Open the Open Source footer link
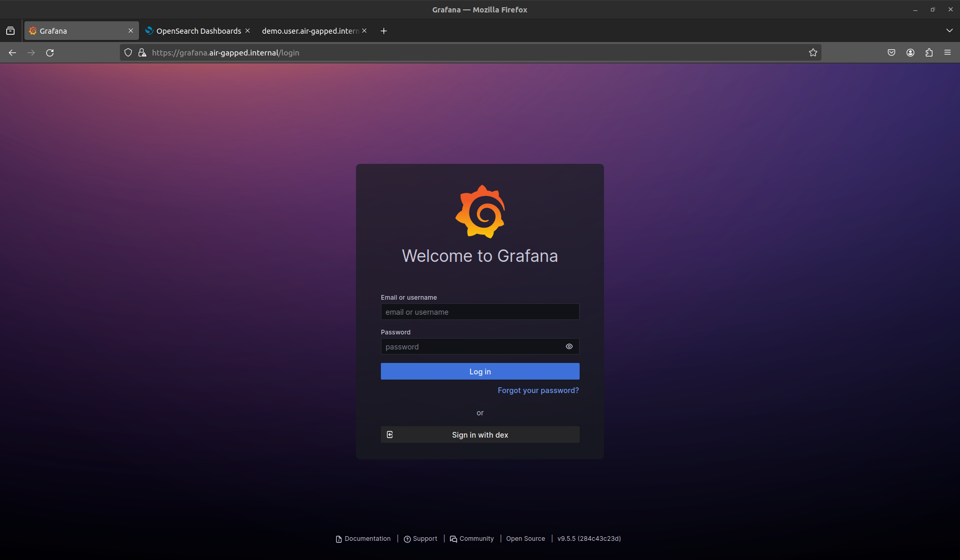The height and width of the screenshot is (560, 960). [x=526, y=539]
